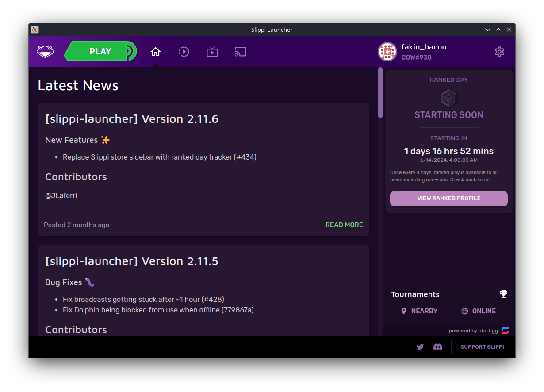Image resolution: width=544 pixels, height=392 pixels.
Task: Click the '6/14/2024, 4:00:00 AM' date
Action: [449, 160]
